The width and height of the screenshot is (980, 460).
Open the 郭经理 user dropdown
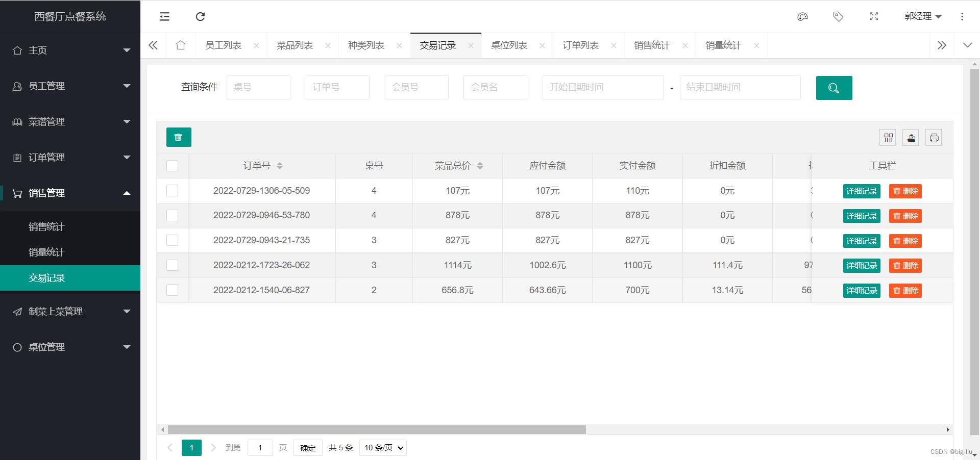(923, 16)
